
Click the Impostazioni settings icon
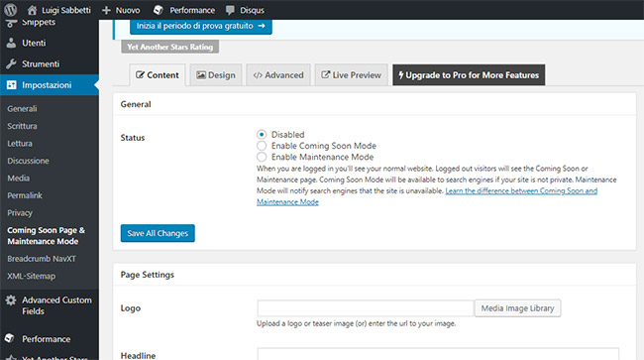[x=12, y=85]
